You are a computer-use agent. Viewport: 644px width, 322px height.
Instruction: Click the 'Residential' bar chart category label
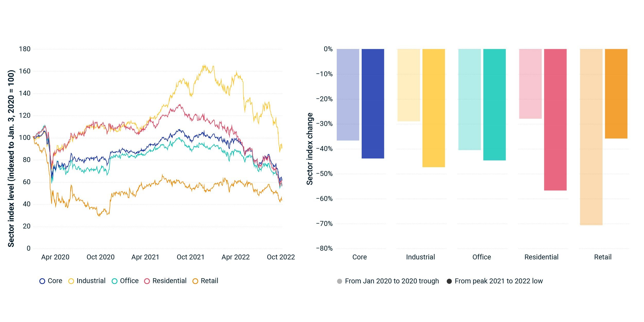coord(541,257)
